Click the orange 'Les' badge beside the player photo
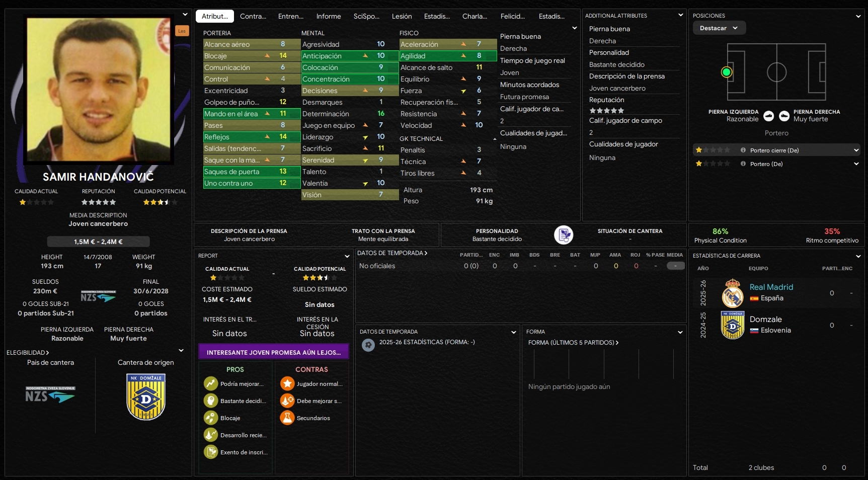 point(182,31)
